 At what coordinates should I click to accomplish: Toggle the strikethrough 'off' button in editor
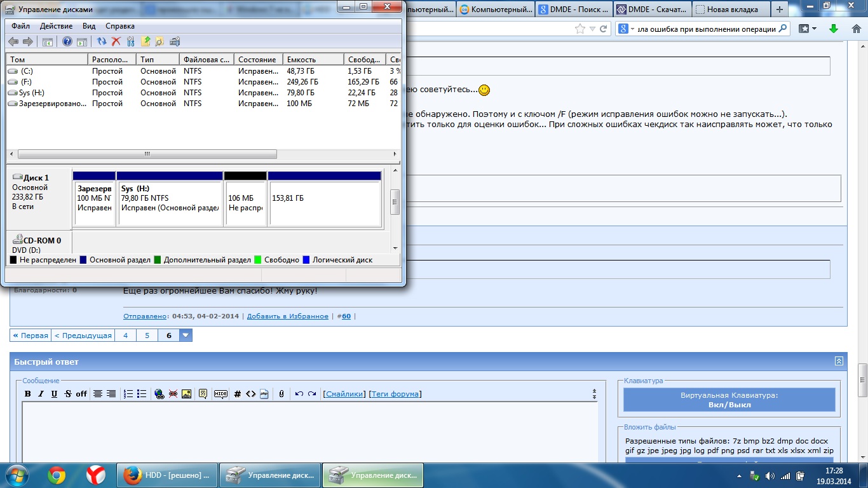pos(81,394)
